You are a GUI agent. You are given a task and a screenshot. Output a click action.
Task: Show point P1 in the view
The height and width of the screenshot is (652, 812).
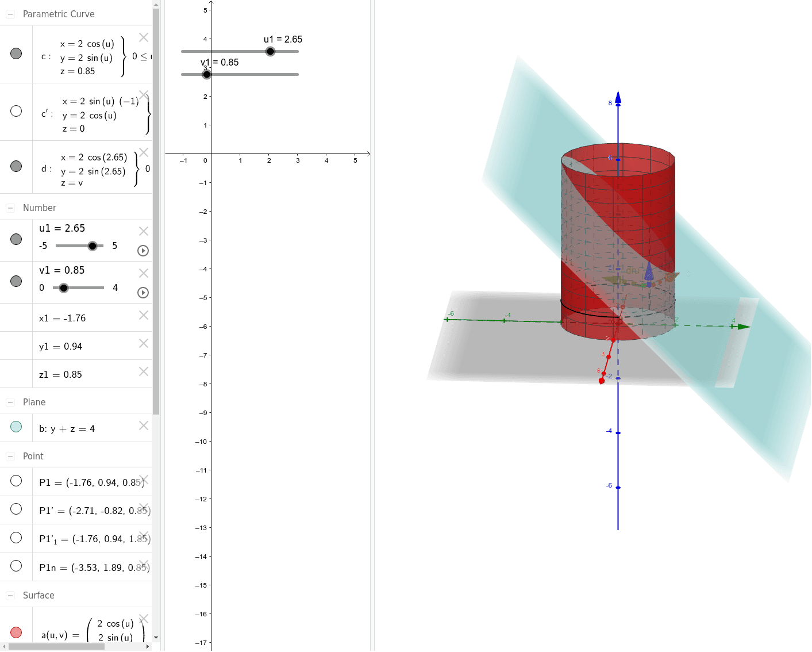click(x=16, y=481)
